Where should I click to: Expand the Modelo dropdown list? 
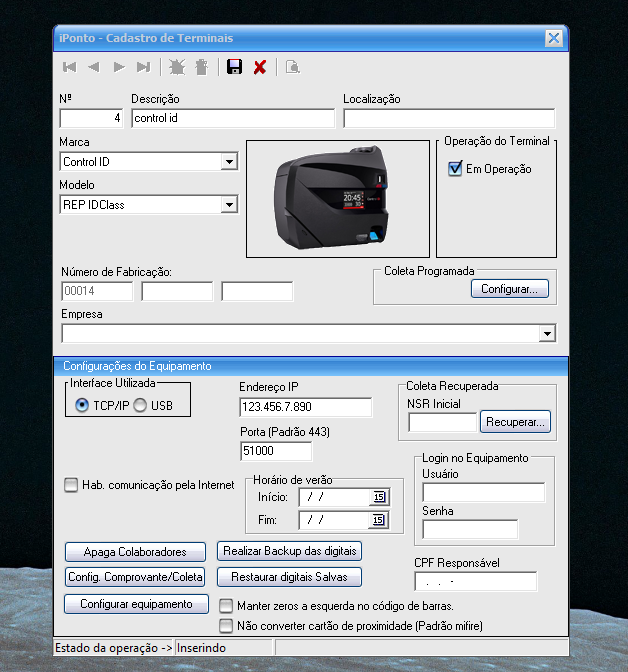pyautogui.click(x=229, y=205)
